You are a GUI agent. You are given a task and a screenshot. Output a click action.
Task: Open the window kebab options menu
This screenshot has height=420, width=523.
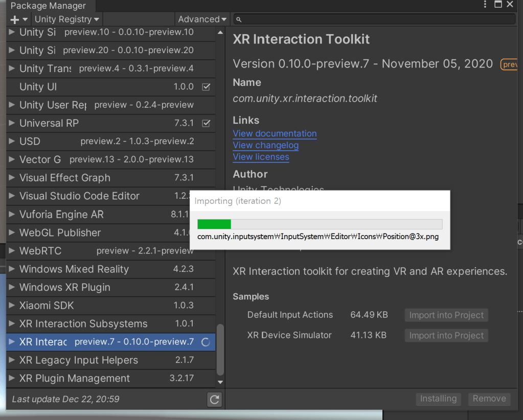click(485, 5)
